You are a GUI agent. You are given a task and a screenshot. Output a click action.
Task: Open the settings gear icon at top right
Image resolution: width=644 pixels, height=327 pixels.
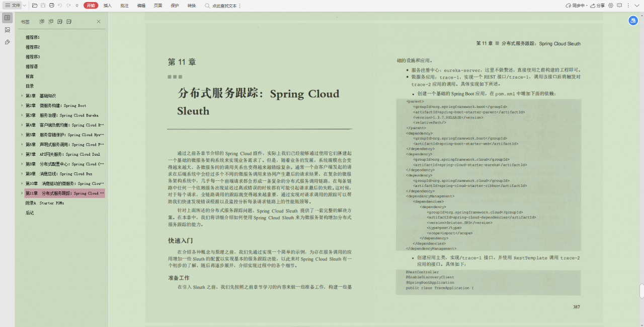point(611,6)
